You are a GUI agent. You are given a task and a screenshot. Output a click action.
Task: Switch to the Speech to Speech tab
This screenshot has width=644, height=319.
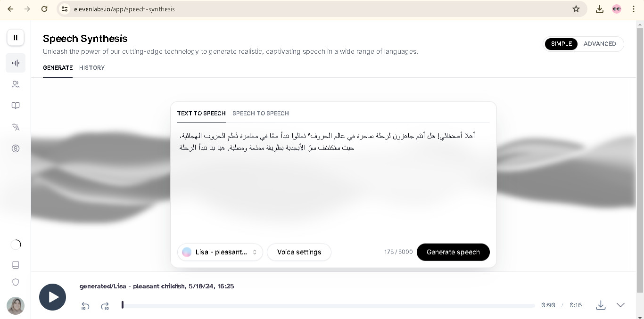click(x=261, y=113)
